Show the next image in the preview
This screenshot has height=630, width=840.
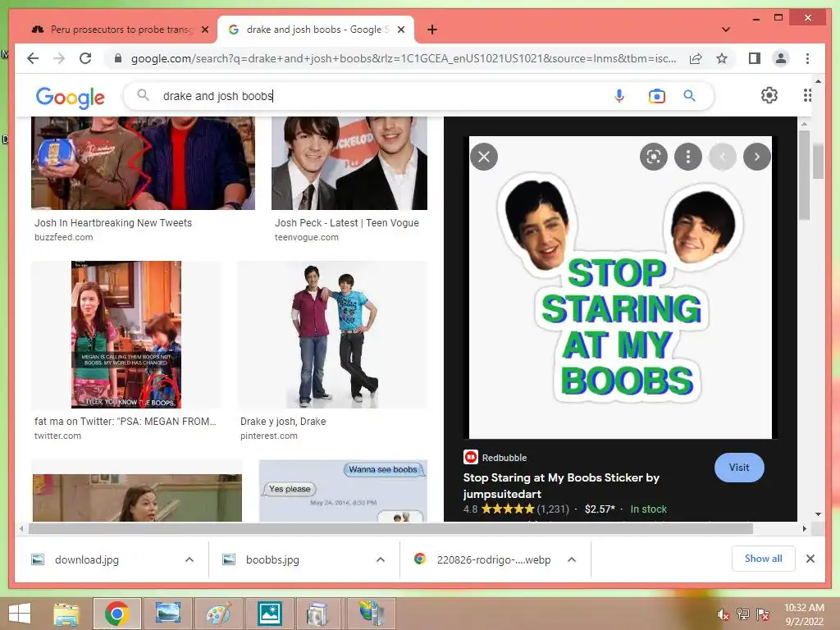(x=757, y=157)
